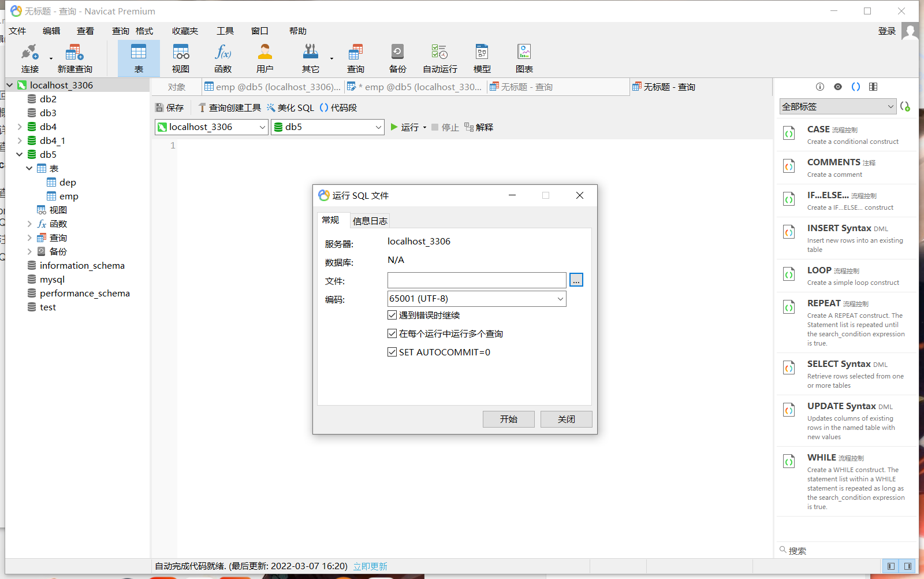Open the db5 database dropdown
The width and height of the screenshot is (924, 579).
[327, 127]
